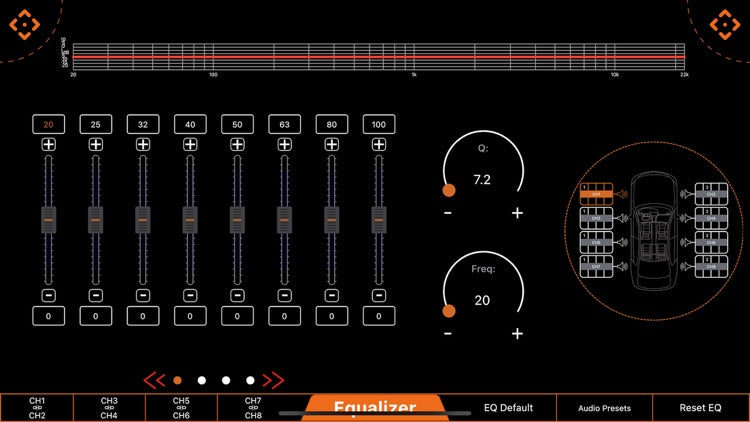
Task: Click the 50 Hz gain slider handle
Action: (x=237, y=220)
